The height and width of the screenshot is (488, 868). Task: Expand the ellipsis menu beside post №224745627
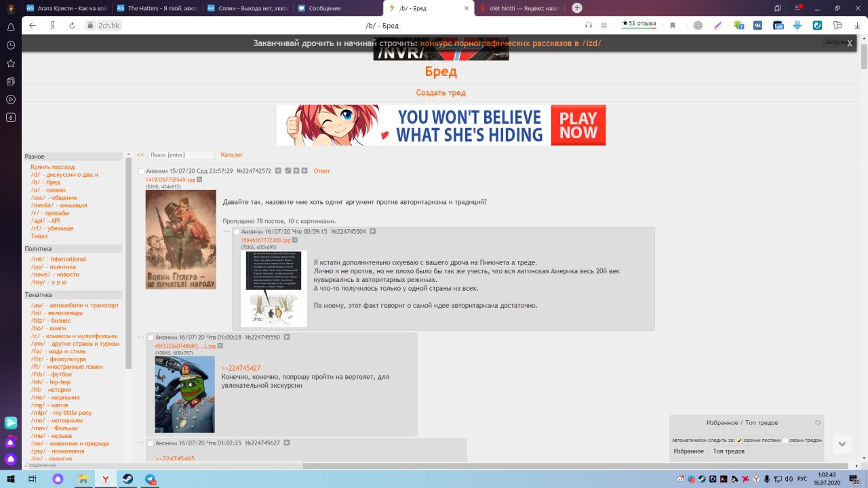141,443
